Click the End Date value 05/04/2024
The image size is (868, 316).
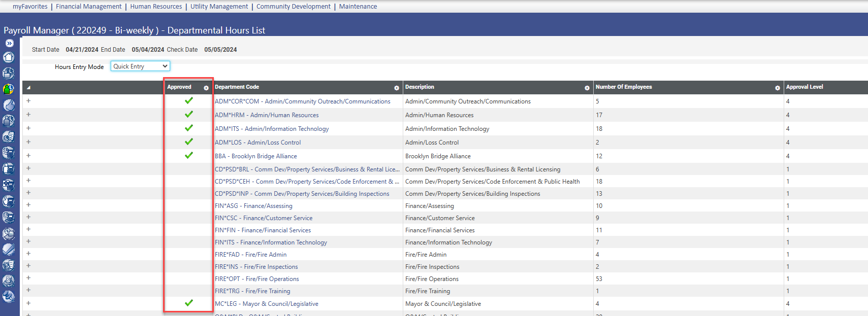tap(148, 50)
